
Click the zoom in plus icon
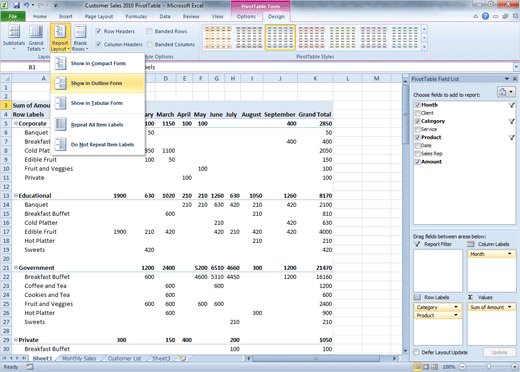coord(516,367)
